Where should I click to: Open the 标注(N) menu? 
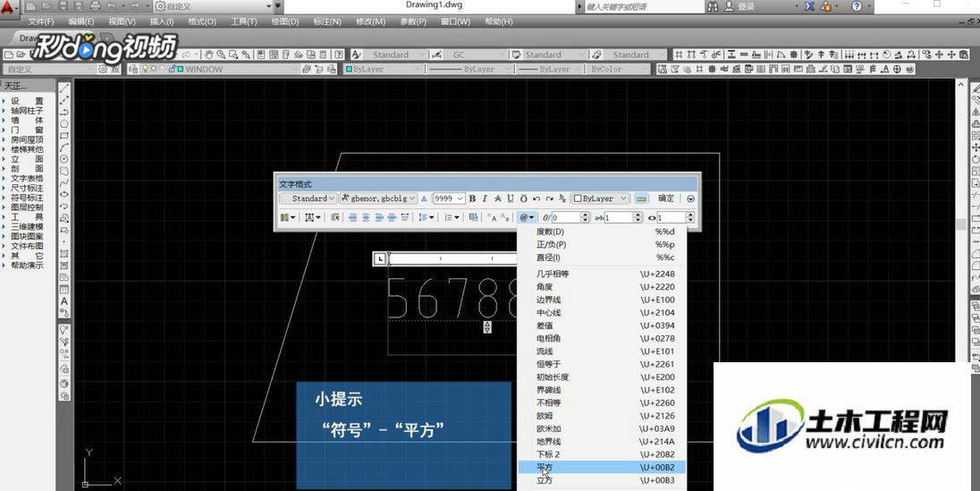(327, 21)
